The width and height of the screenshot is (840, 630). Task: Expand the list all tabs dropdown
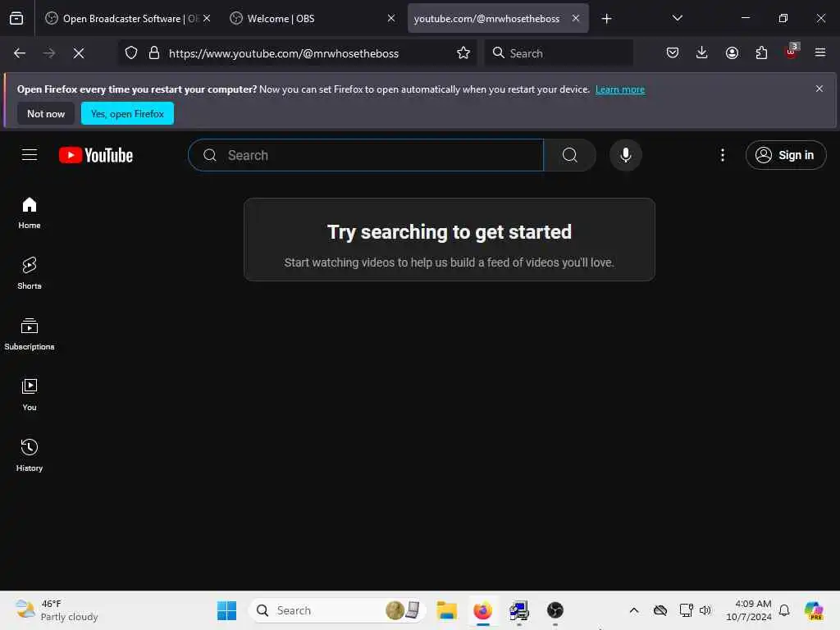point(678,18)
